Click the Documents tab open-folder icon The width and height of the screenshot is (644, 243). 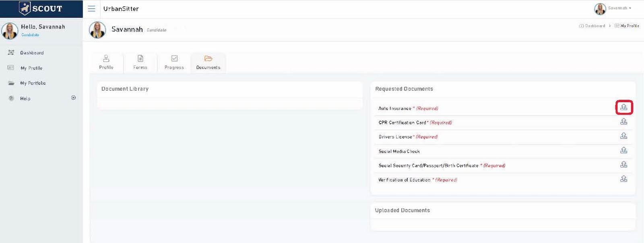208,58
